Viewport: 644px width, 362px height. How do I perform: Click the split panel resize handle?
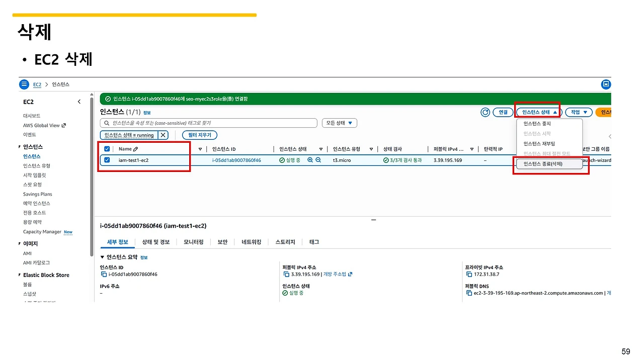click(373, 220)
